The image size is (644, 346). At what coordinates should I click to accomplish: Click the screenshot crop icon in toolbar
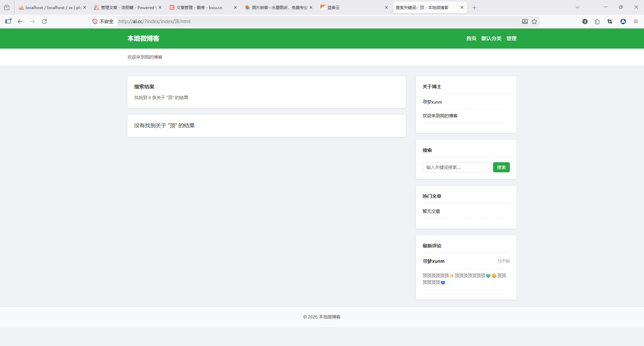point(610,21)
